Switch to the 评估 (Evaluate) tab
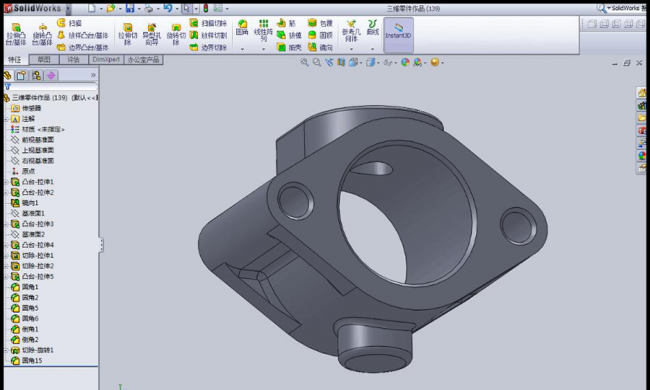The width and height of the screenshot is (650, 390). click(x=73, y=60)
